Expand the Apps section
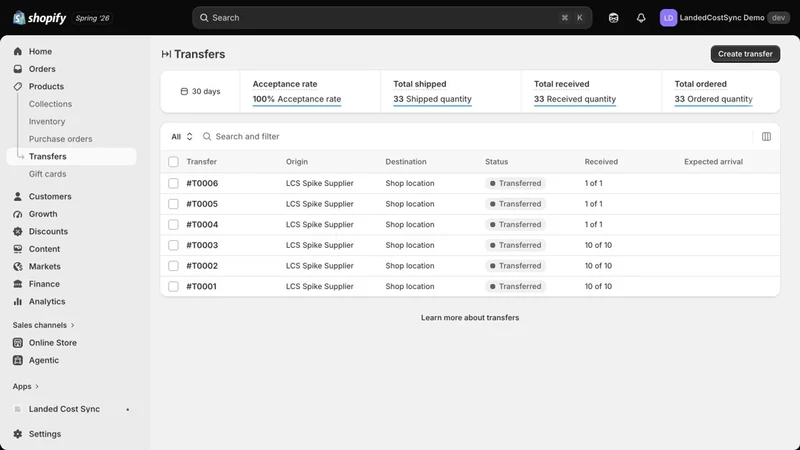Viewport: 800px width, 450px height. [26, 386]
